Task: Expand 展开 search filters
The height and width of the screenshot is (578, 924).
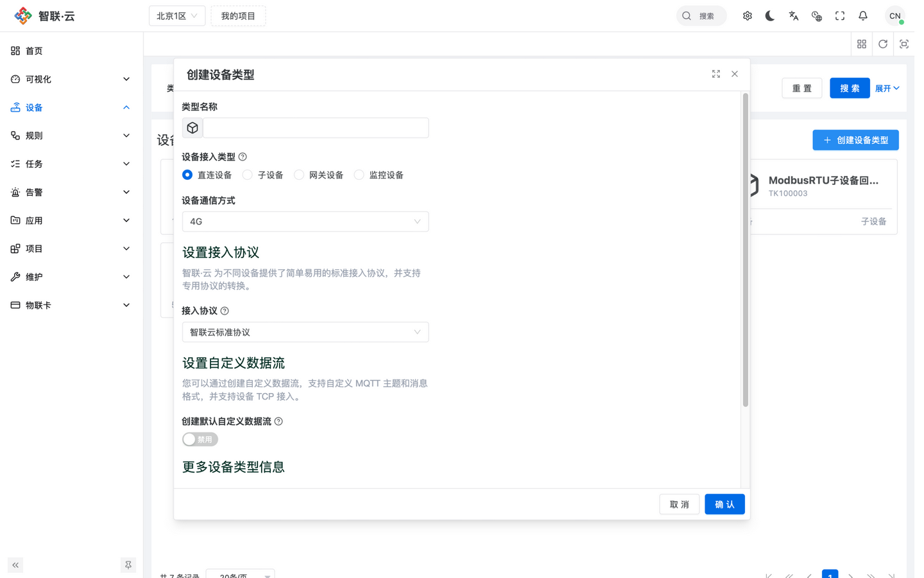Action: pos(887,88)
